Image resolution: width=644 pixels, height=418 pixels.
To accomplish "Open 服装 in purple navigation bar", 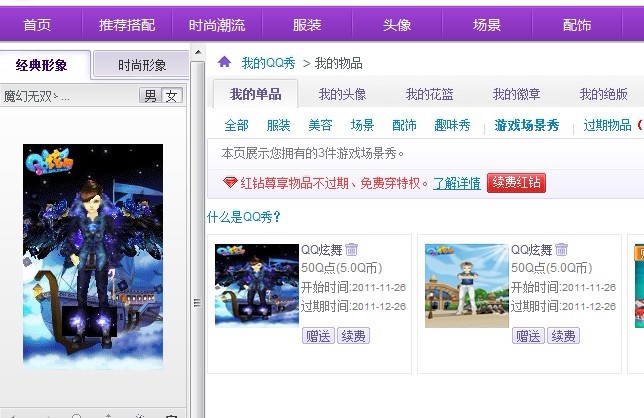I will pyautogui.click(x=307, y=25).
